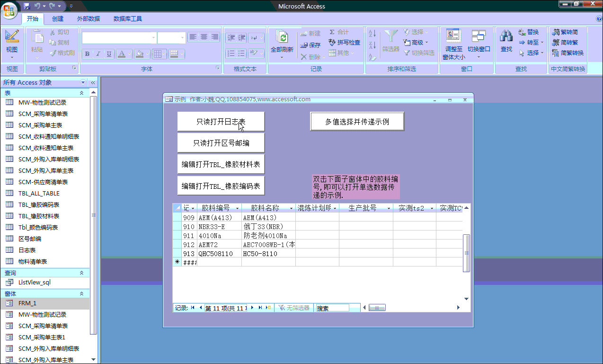This screenshot has width=603, height=364.
Task: Toggle align text right
Action: 214,37
